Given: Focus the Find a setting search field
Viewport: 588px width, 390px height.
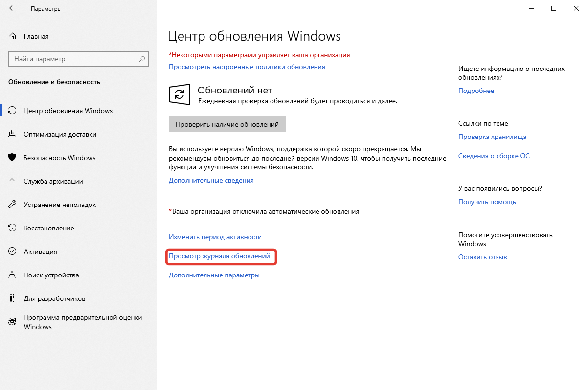Looking at the screenshot, I should click(73, 59).
